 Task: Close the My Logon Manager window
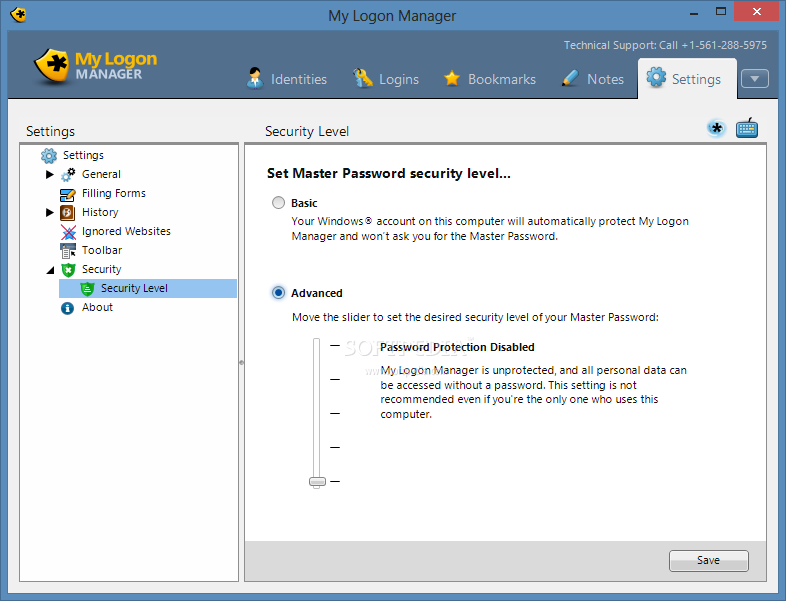click(x=757, y=12)
